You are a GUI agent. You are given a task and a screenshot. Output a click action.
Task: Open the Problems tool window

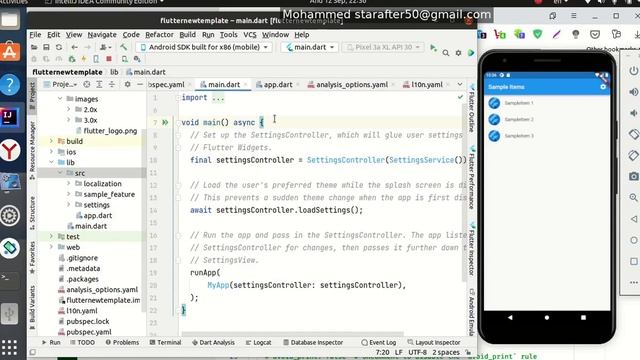122,342
